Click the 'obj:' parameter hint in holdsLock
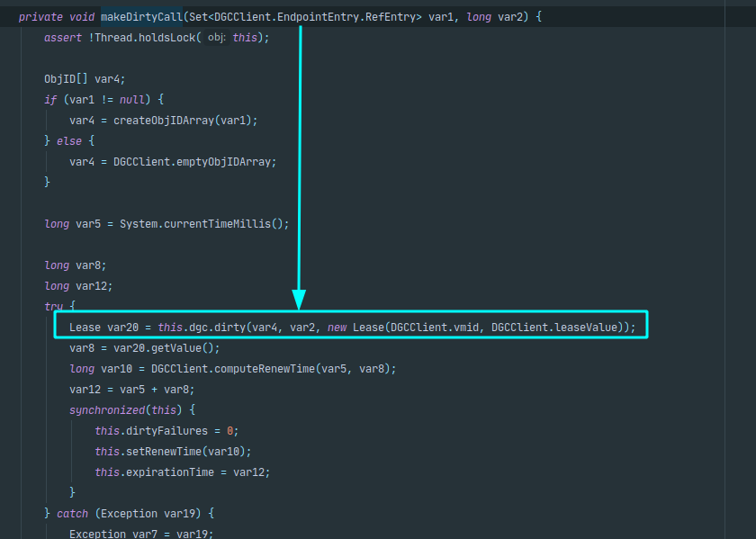The width and height of the screenshot is (756, 539). (217, 38)
